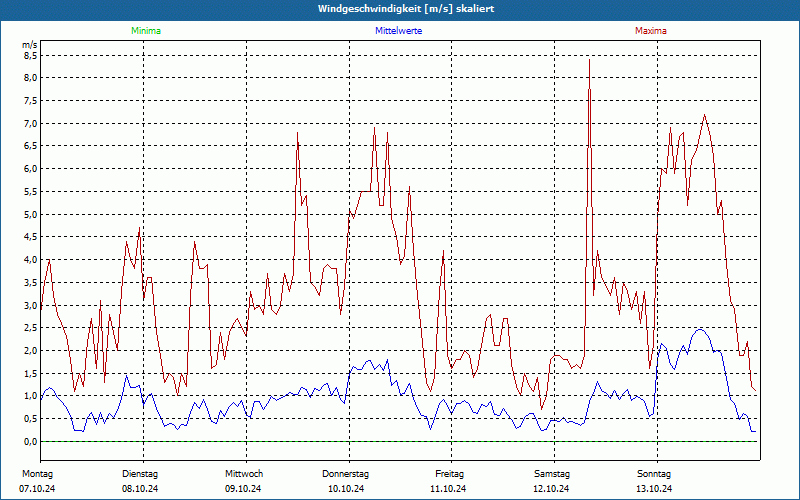Click the 6,0 y-axis value

click(31, 168)
